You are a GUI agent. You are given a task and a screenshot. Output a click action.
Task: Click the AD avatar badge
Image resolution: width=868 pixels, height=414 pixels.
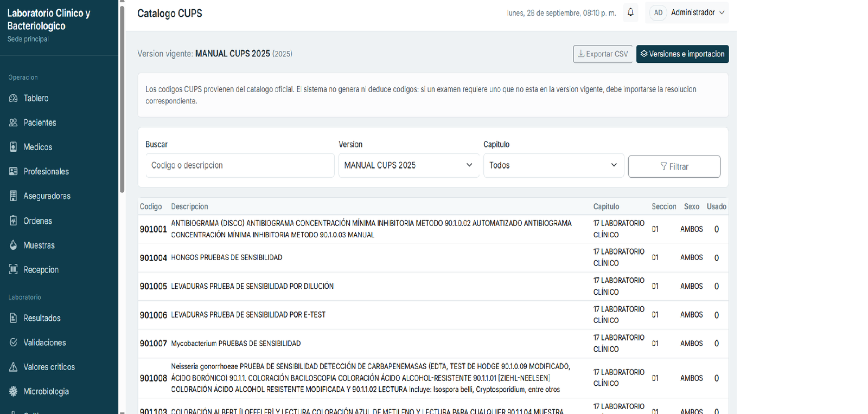pyautogui.click(x=658, y=12)
